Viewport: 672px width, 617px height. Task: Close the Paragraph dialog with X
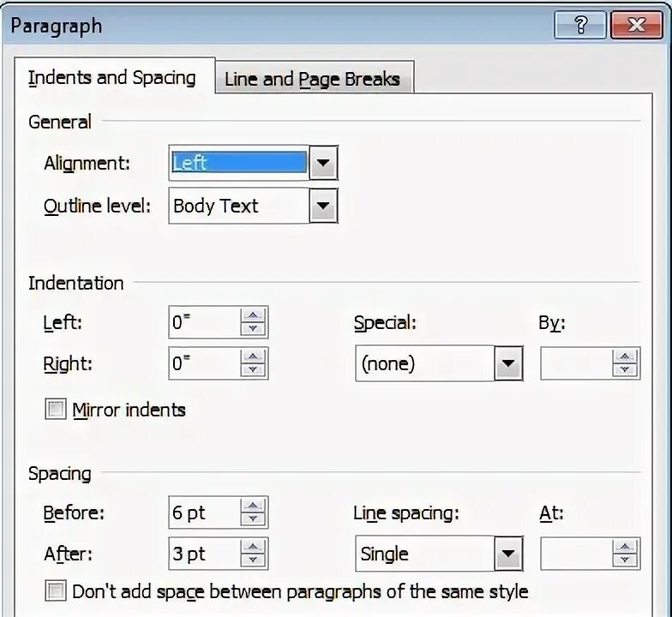coord(637,25)
